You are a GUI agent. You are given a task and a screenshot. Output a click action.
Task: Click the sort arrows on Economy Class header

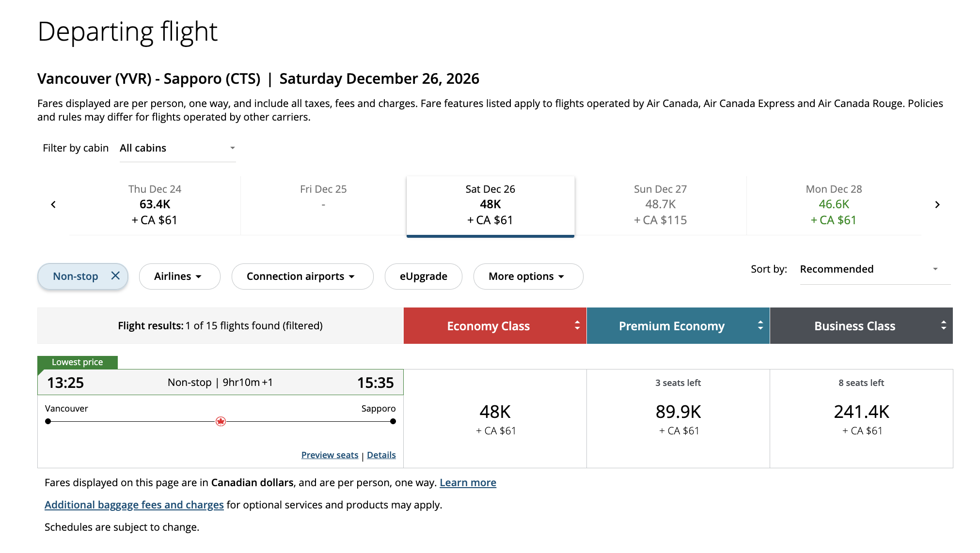point(577,325)
